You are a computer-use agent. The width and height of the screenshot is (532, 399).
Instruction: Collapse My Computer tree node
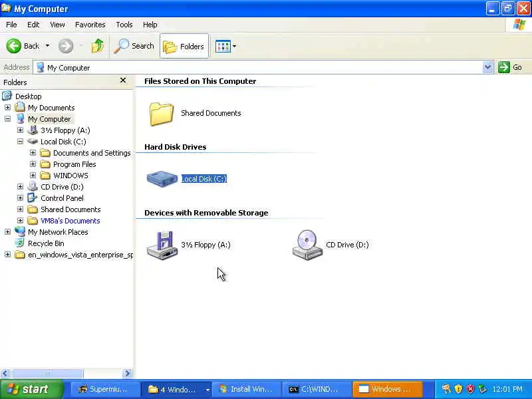coord(7,119)
